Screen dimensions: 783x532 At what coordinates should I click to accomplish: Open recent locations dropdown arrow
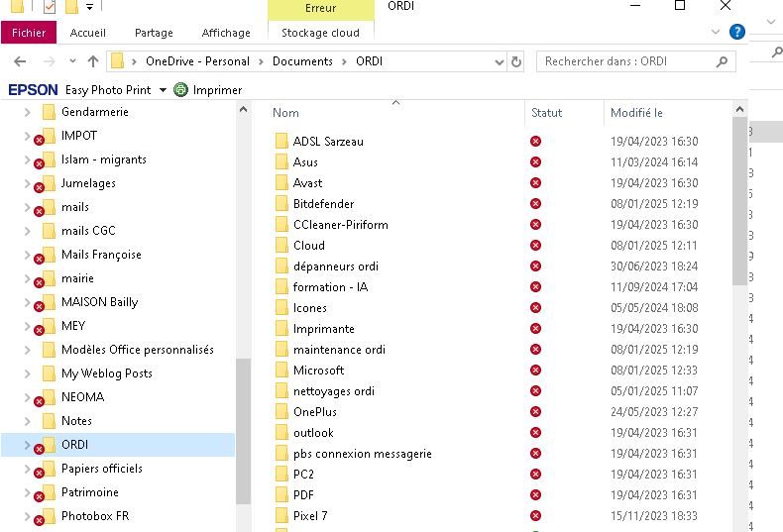[x=73, y=61]
